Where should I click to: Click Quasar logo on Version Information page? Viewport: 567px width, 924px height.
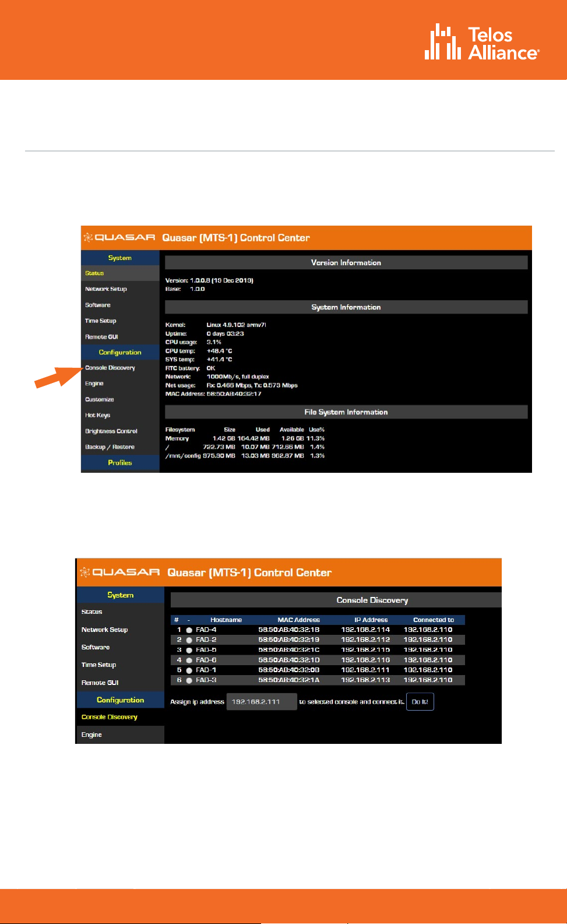[119, 237]
